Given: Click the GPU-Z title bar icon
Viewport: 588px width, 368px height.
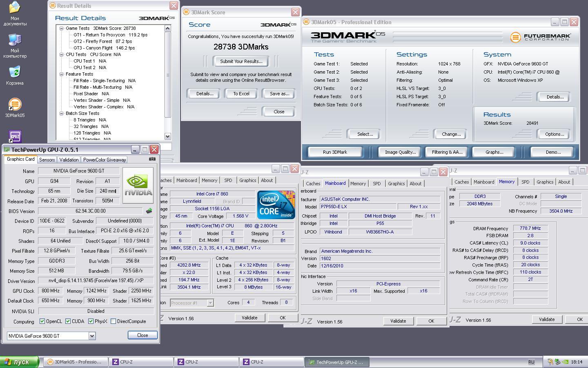Looking at the screenshot, I should 7,150.
